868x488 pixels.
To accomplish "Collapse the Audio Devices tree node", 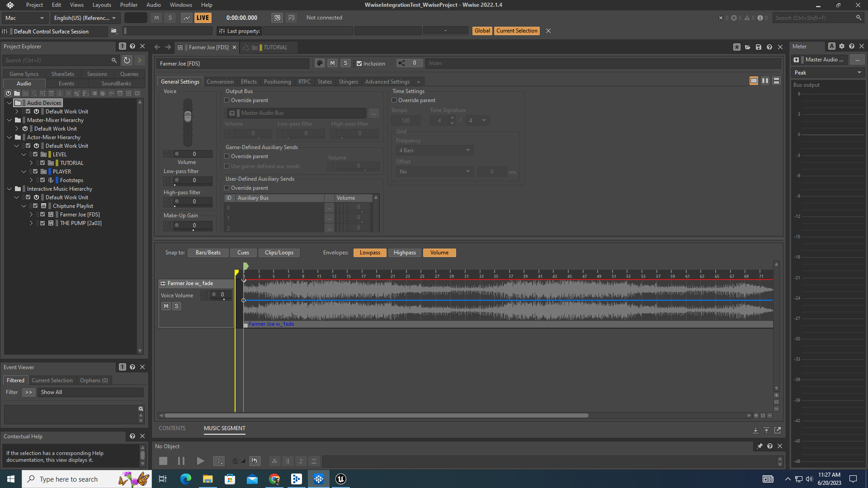I will (x=9, y=103).
